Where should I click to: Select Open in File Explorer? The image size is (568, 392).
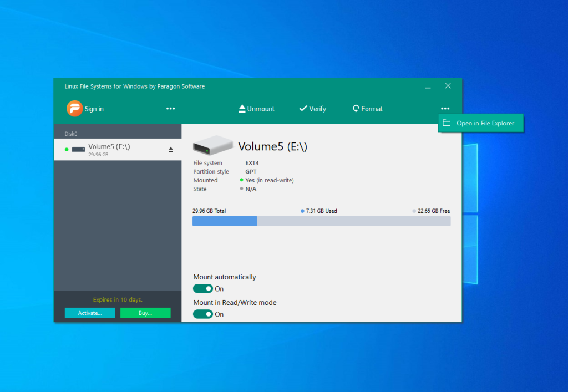[485, 123]
